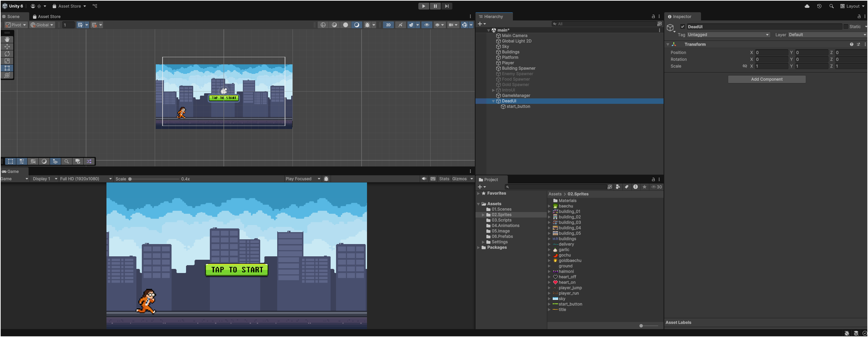868x337 pixels.
Task: Select the Transform tool
Action: 7,75
